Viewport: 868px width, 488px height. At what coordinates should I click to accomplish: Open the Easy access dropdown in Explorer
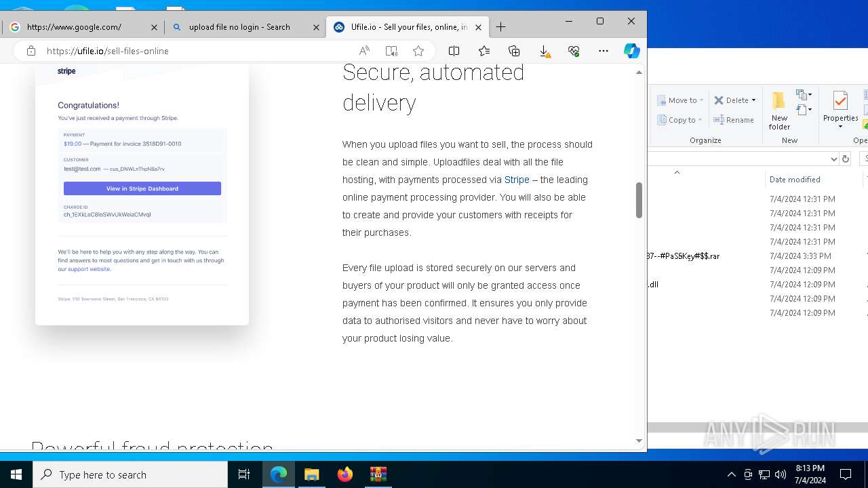804,110
